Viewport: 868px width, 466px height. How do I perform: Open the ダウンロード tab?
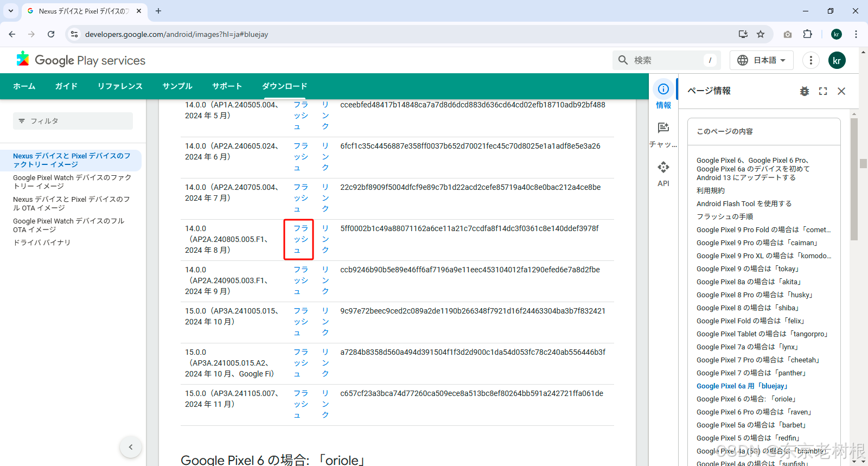[x=285, y=86]
